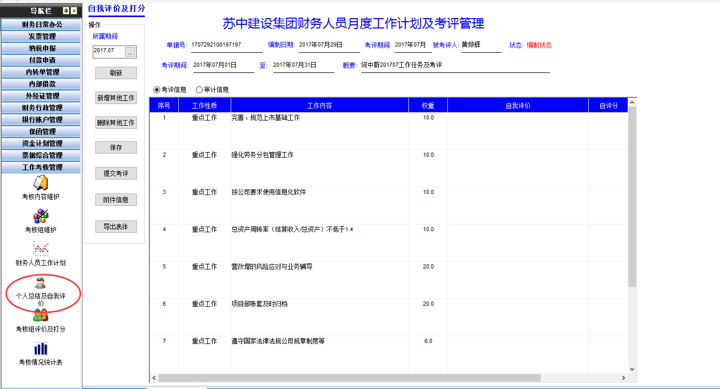The width and height of the screenshot is (720, 389).
Task: Expand the 付款申请 navigation group
Action: (41, 60)
